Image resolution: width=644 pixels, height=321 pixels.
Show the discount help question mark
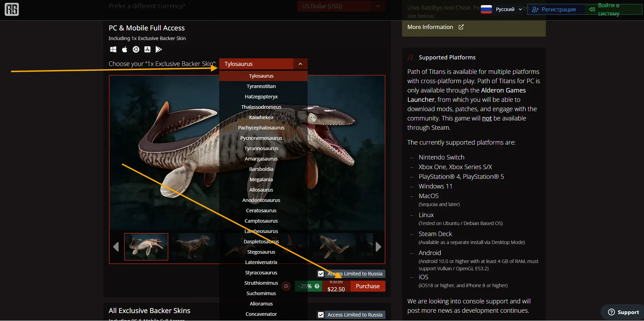click(317, 286)
